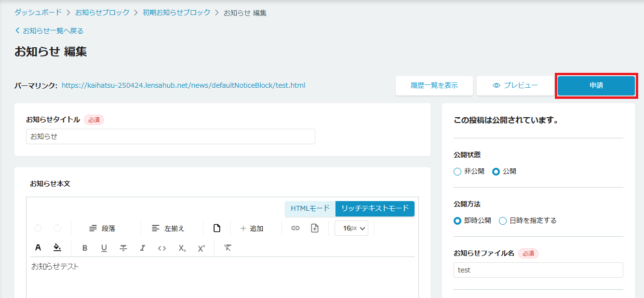The width and height of the screenshot is (644, 298).
Task: Choose 日時を指定する publication method
Action: (x=503, y=220)
